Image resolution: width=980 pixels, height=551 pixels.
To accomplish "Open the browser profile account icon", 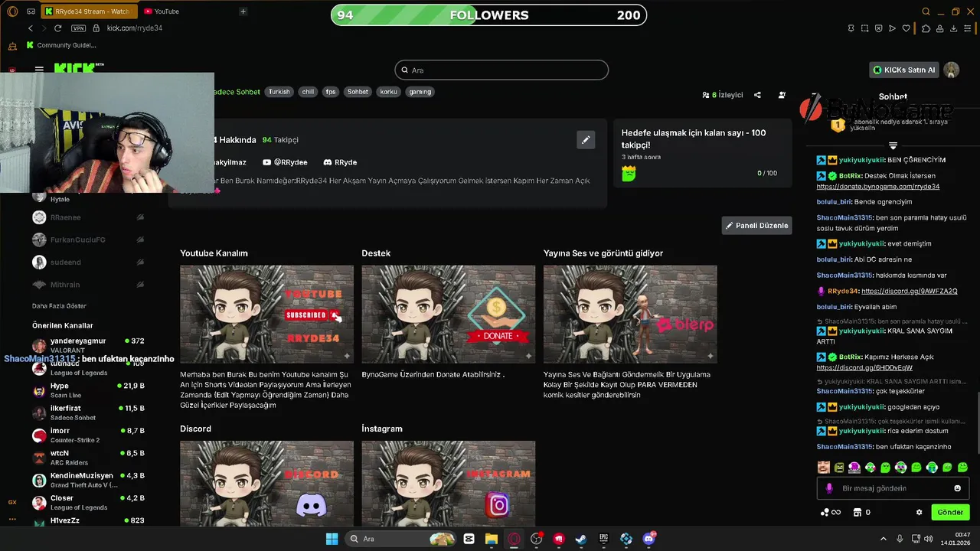I will pos(940,28).
